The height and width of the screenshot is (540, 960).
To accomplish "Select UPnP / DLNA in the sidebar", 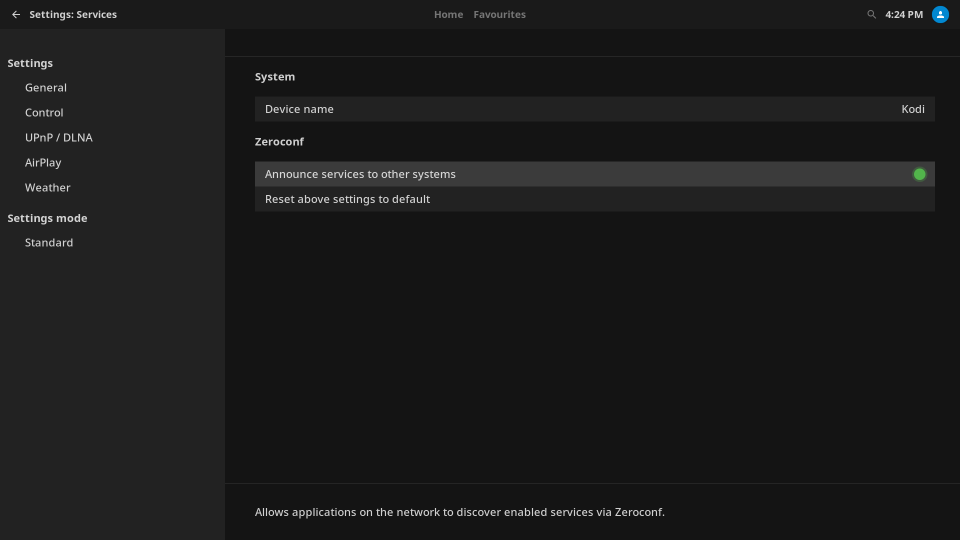I will click(59, 138).
